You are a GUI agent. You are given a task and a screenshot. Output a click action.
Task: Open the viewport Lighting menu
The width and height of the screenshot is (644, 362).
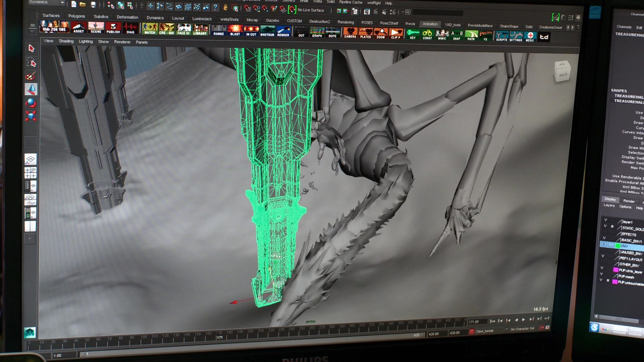pyautogui.click(x=86, y=41)
